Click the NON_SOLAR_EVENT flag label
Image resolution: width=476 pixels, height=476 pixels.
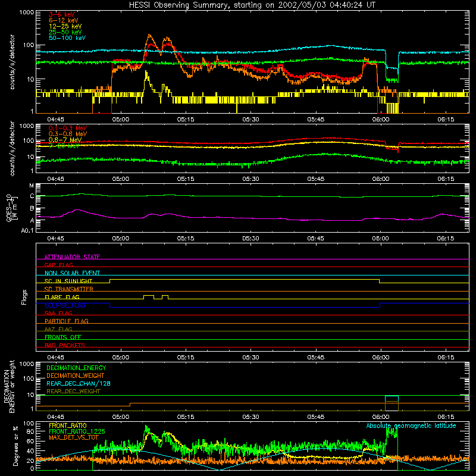pyautogui.click(x=72, y=273)
